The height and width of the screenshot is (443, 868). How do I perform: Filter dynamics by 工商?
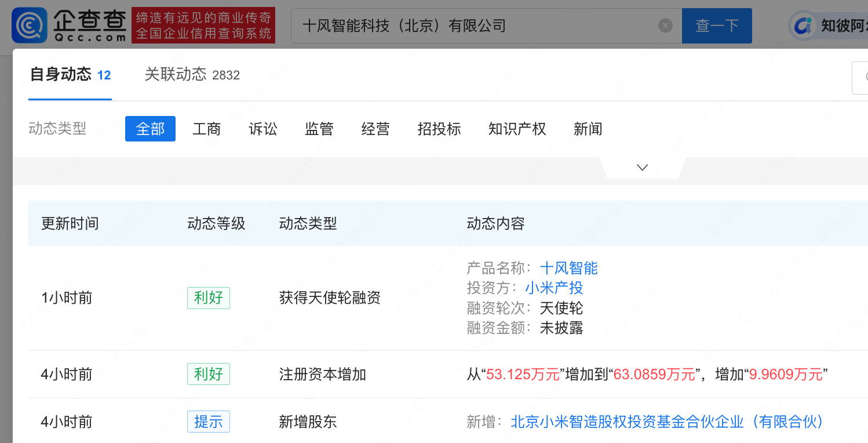pos(207,129)
